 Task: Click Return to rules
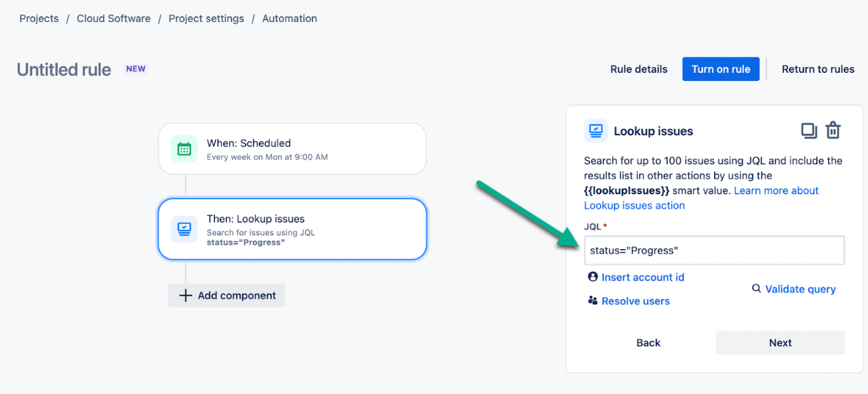pyautogui.click(x=818, y=69)
